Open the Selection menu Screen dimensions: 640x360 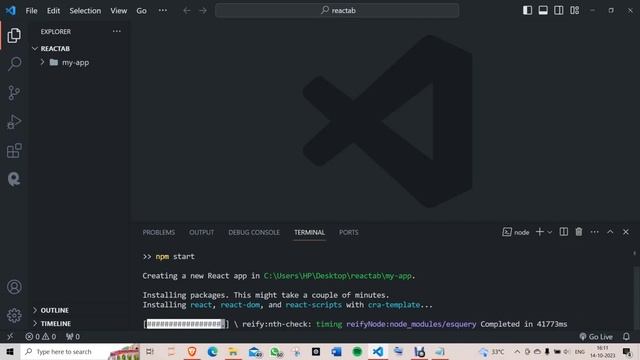85,11
